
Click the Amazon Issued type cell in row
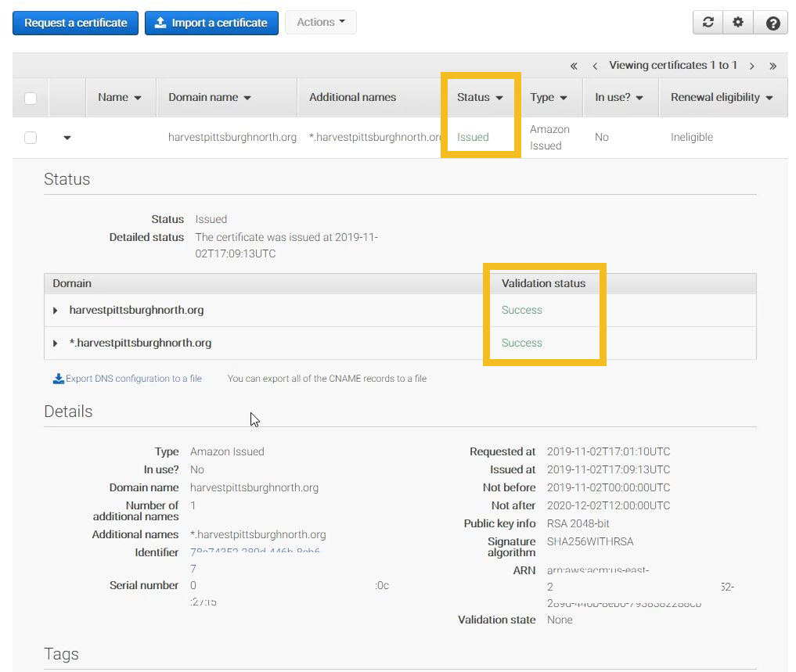549,138
